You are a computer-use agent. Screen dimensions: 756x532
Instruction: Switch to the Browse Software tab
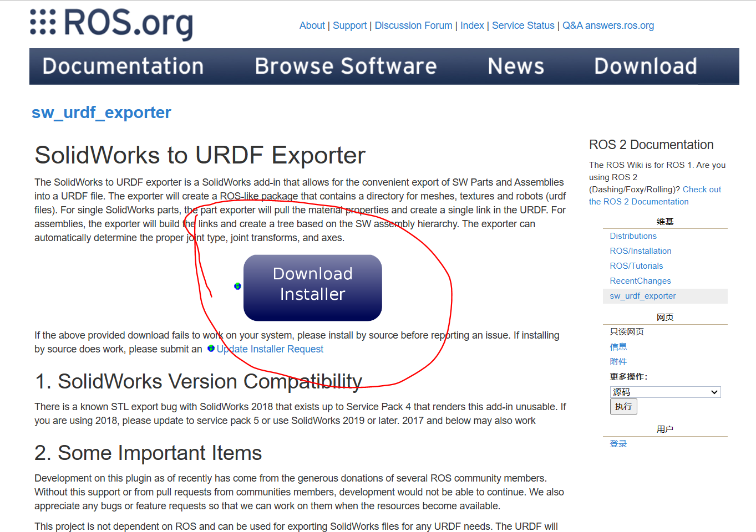point(345,66)
